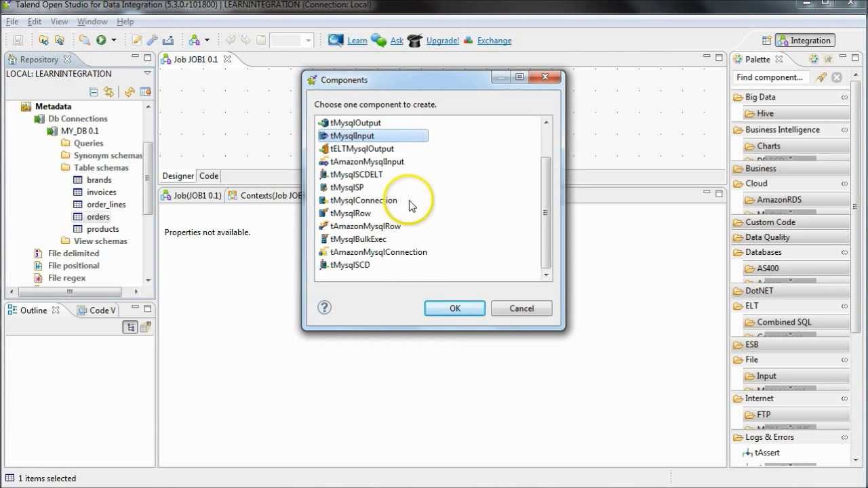Open the create job dropdown arrow

[207, 41]
